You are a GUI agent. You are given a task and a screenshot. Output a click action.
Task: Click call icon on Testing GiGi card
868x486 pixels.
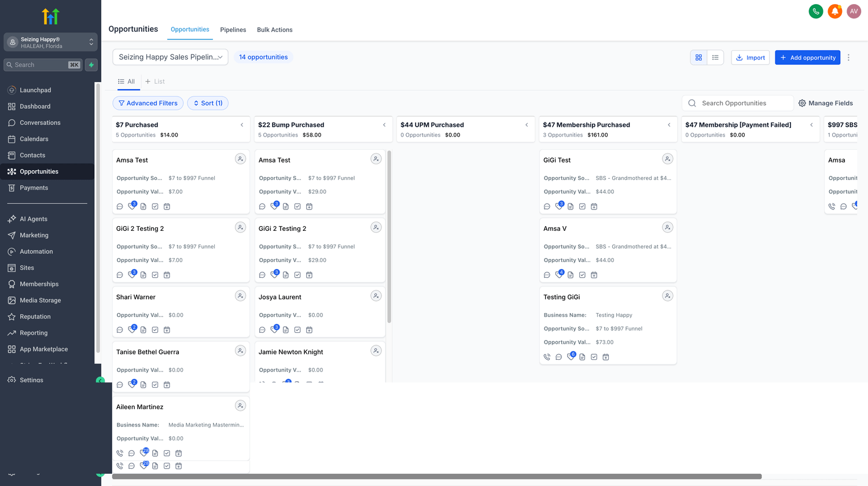547,357
